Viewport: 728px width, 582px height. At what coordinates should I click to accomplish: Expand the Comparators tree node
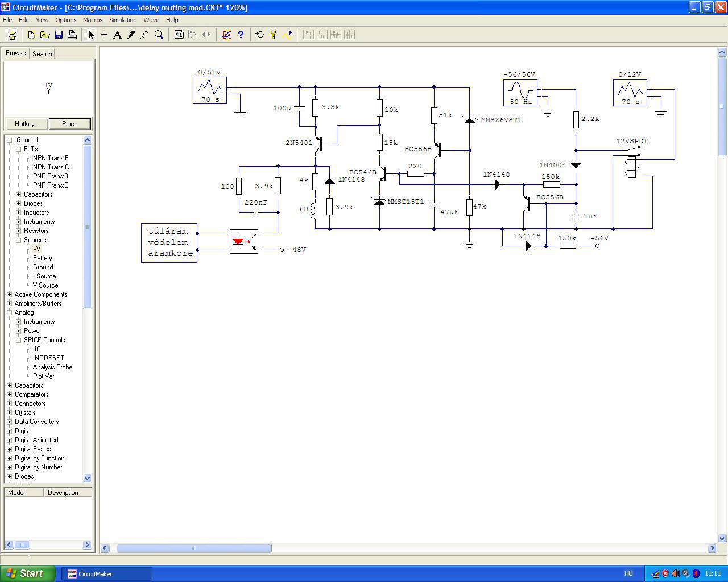tap(9, 394)
